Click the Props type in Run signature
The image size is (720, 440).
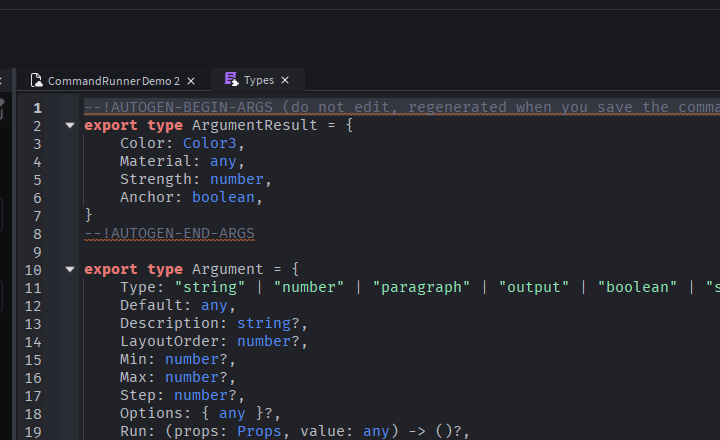coord(259,431)
